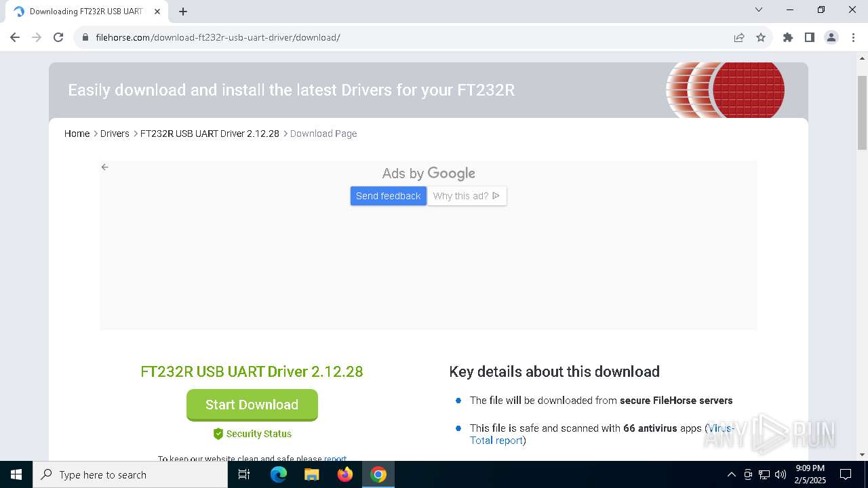
Task: Go back using browser back arrow
Action: click(15, 37)
